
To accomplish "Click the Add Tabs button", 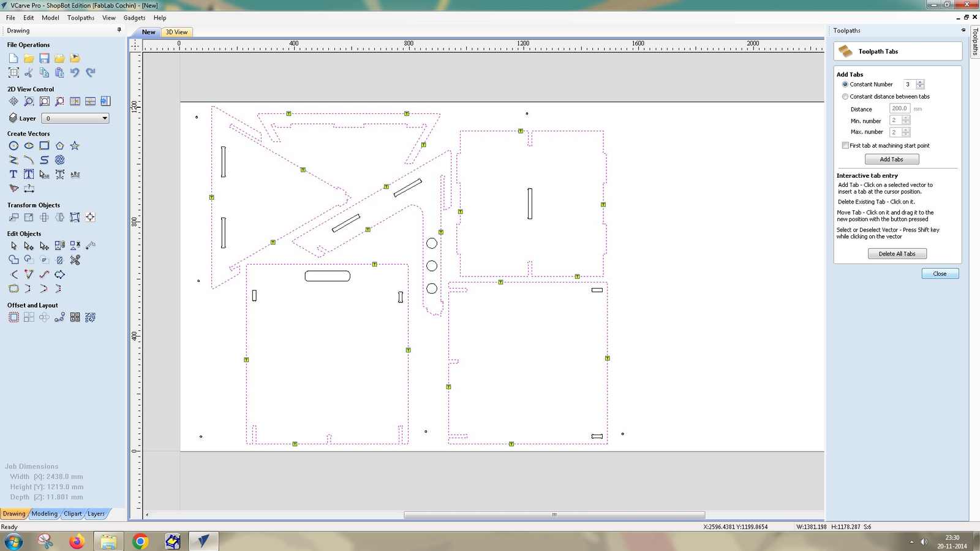I will point(892,159).
